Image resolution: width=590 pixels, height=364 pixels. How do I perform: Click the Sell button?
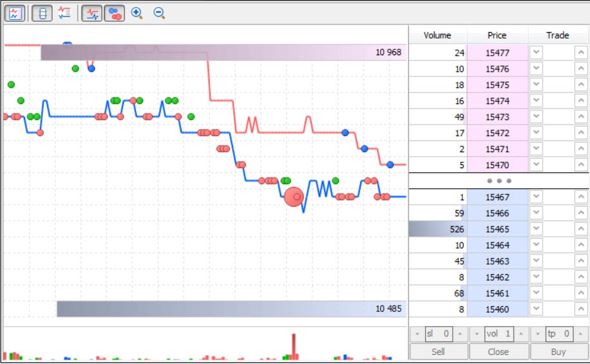(438, 352)
